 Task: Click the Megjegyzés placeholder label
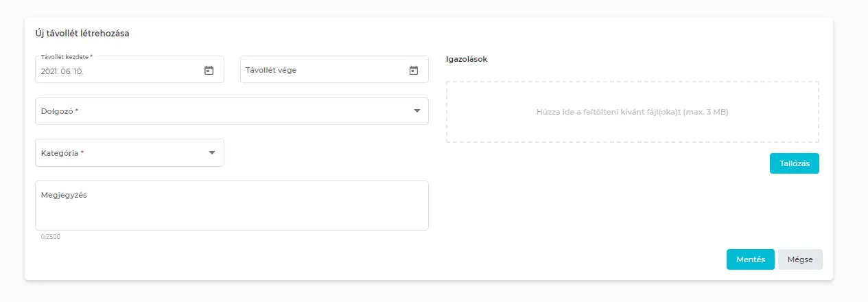[64, 195]
